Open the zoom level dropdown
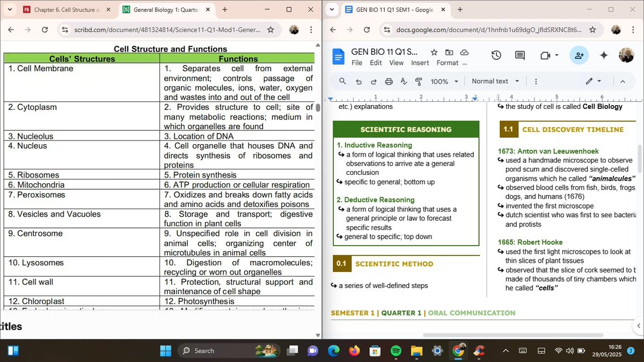This screenshot has height=362, width=644. [x=445, y=82]
